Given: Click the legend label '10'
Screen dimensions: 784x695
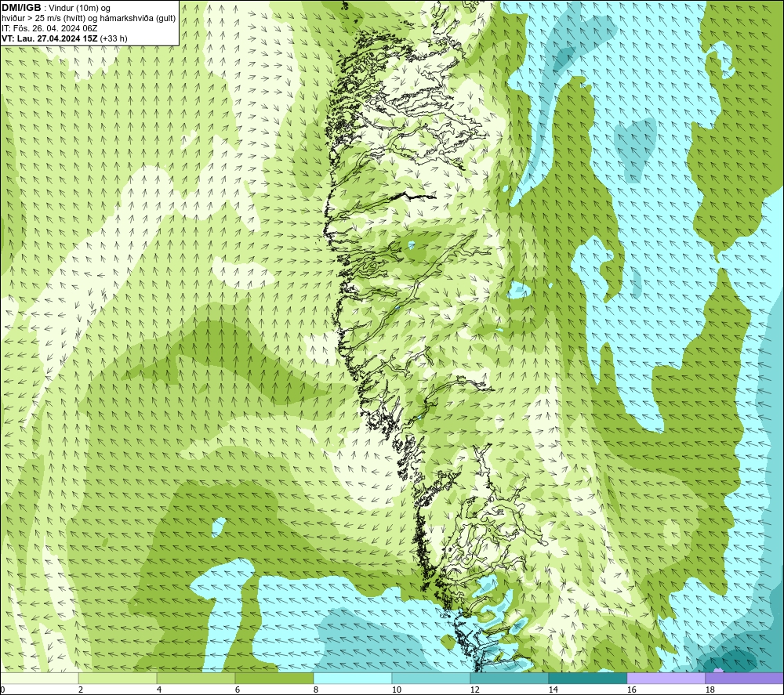Looking at the screenshot, I should click(x=396, y=690).
